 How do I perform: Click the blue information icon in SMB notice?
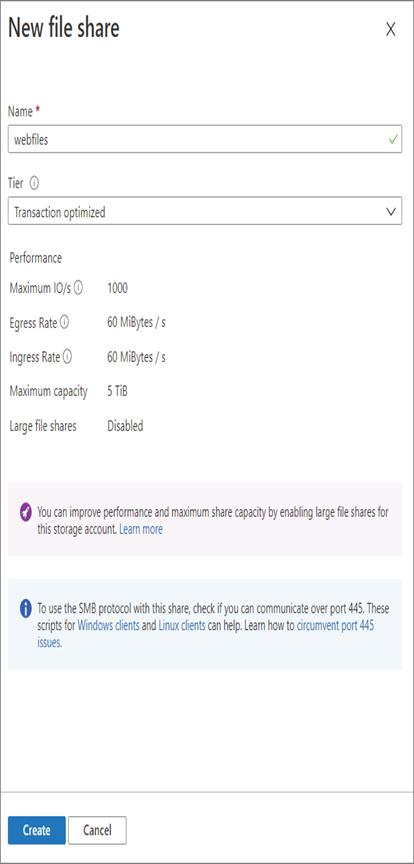(25, 609)
